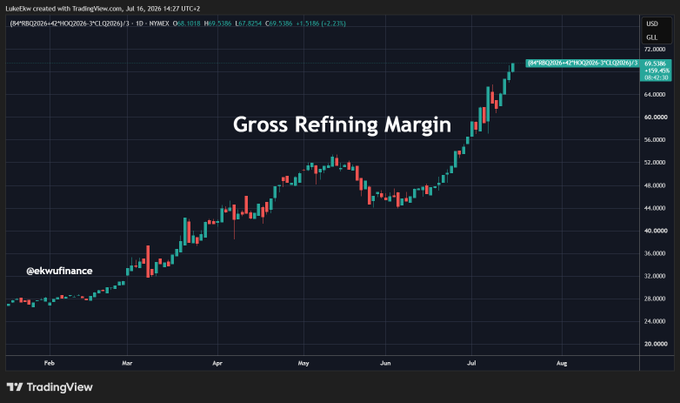This screenshot has height=403, width=680.
Task: Click the close value C69.5386 in the legend
Action: tap(279, 23)
